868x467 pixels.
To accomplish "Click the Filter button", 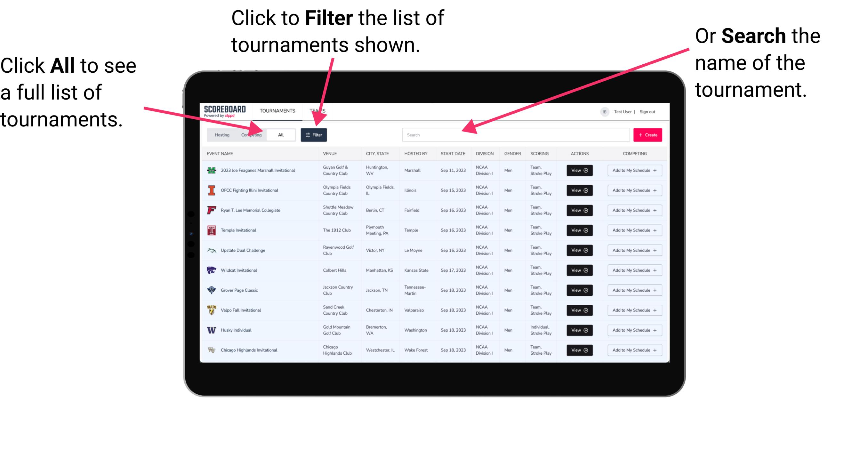I will click(314, 134).
